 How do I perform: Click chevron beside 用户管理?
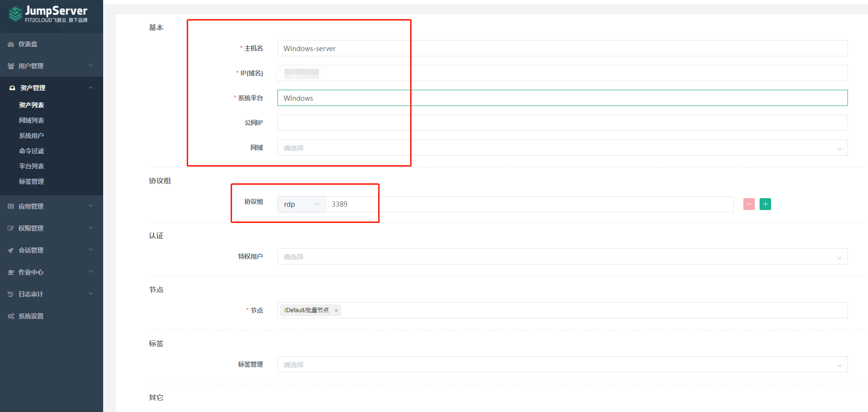pos(91,65)
